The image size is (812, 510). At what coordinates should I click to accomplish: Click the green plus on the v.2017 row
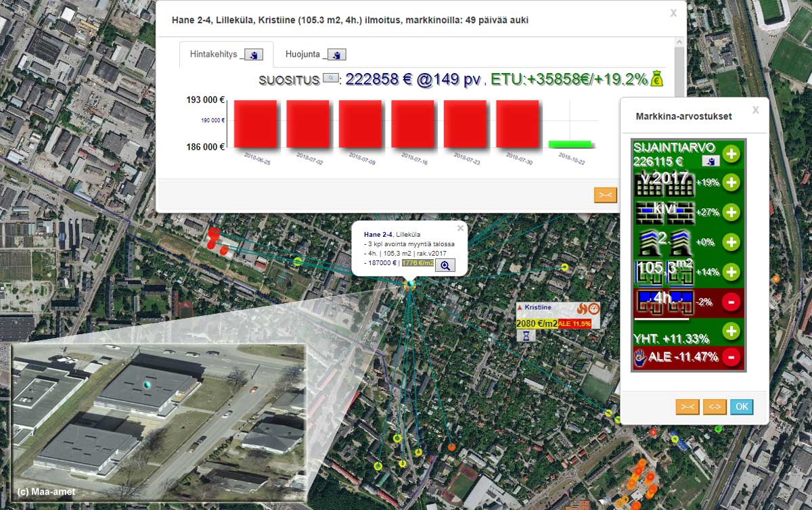[731, 183]
